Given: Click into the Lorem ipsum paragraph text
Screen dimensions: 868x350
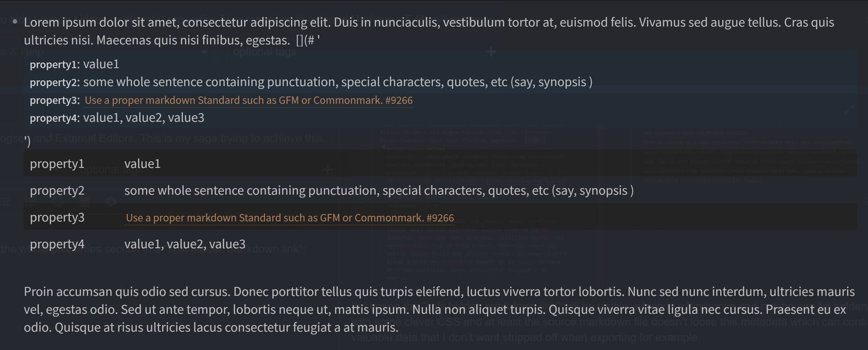Looking at the screenshot, I should tap(429, 31).
